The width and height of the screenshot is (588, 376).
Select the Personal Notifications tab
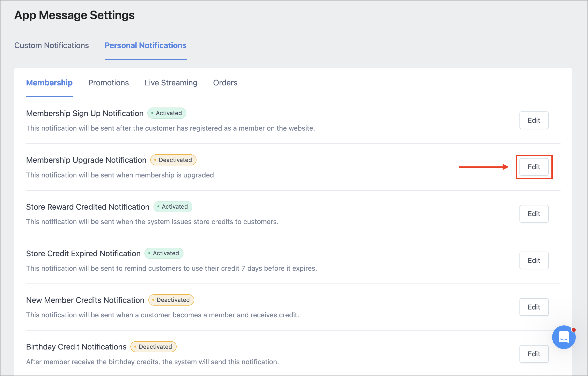click(x=146, y=45)
